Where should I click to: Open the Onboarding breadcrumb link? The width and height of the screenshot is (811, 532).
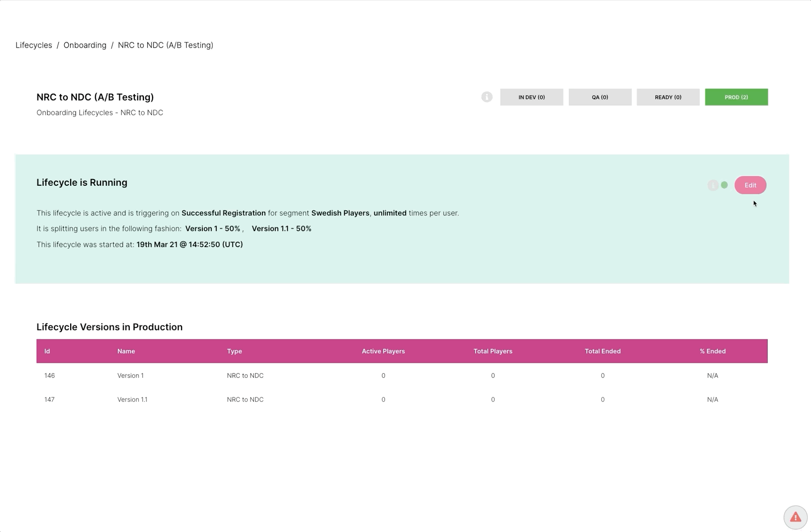point(85,45)
